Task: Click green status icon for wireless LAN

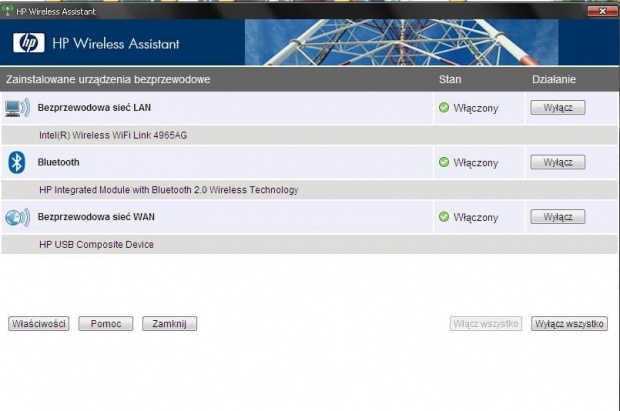Action: point(444,107)
